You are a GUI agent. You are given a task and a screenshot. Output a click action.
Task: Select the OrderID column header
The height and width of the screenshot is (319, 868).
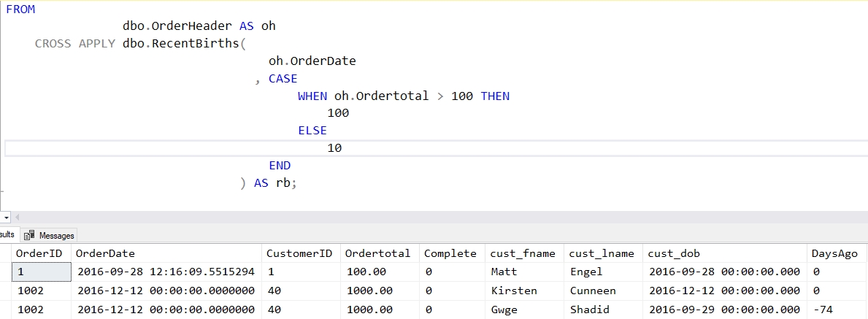click(41, 253)
